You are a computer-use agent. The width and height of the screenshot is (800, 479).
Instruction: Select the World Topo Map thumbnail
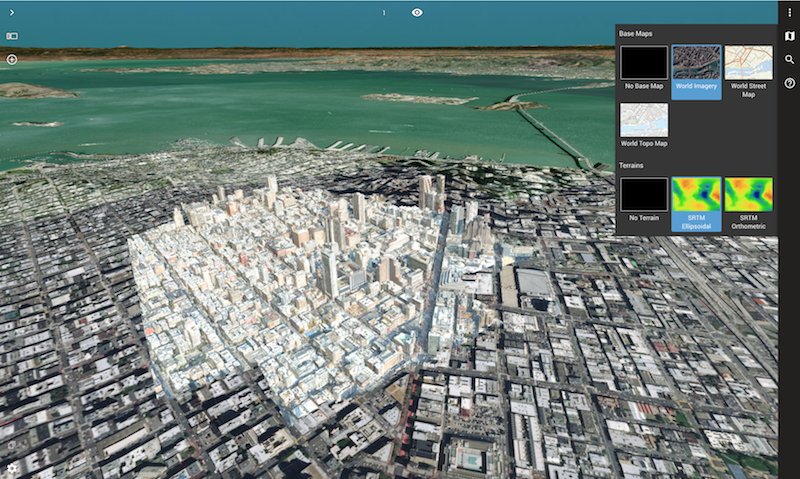(643, 120)
